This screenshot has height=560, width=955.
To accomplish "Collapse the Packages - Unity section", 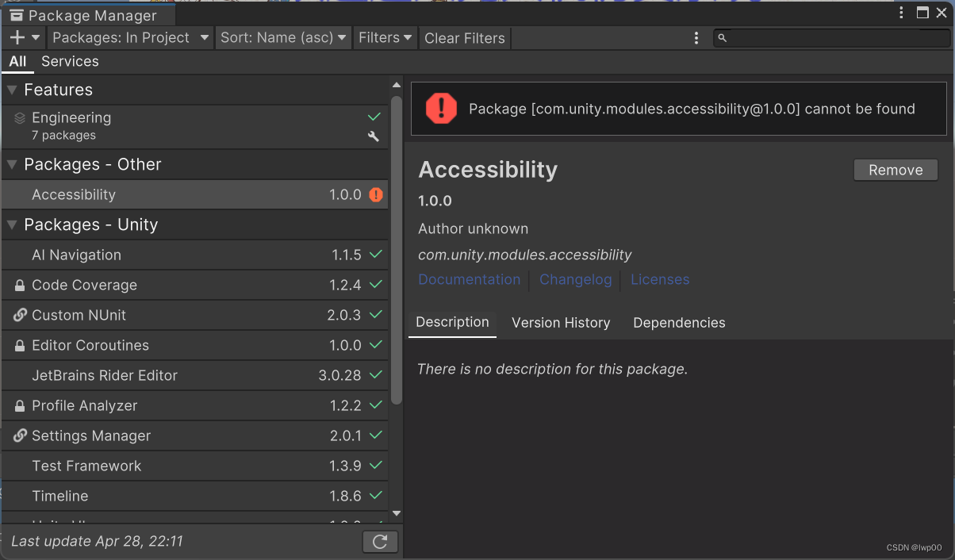I will click(12, 224).
